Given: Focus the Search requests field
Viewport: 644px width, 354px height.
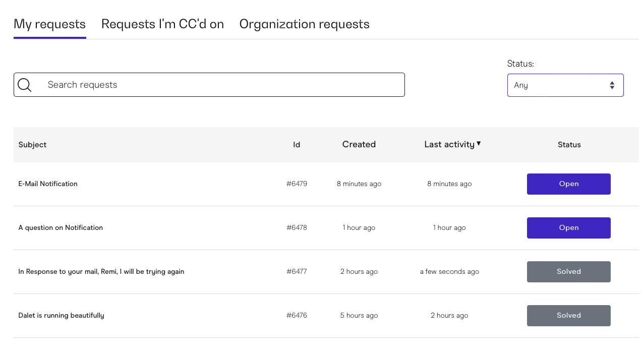Looking at the screenshot, I should pyautogui.click(x=209, y=85).
